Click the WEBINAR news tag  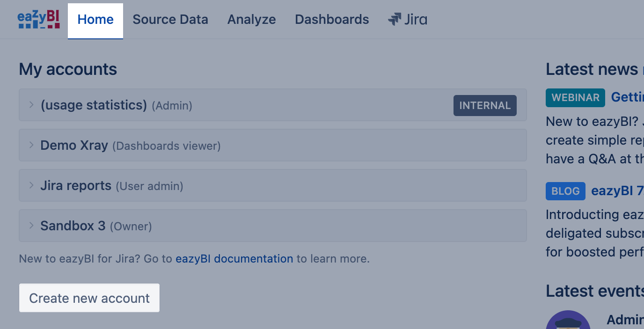pos(575,98)
